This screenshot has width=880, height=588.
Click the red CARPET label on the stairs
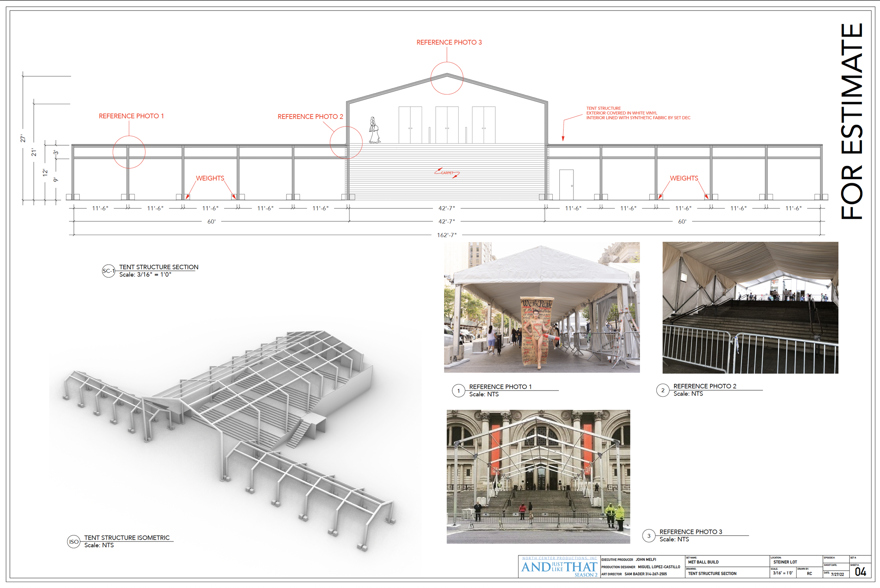coord(447,173)
